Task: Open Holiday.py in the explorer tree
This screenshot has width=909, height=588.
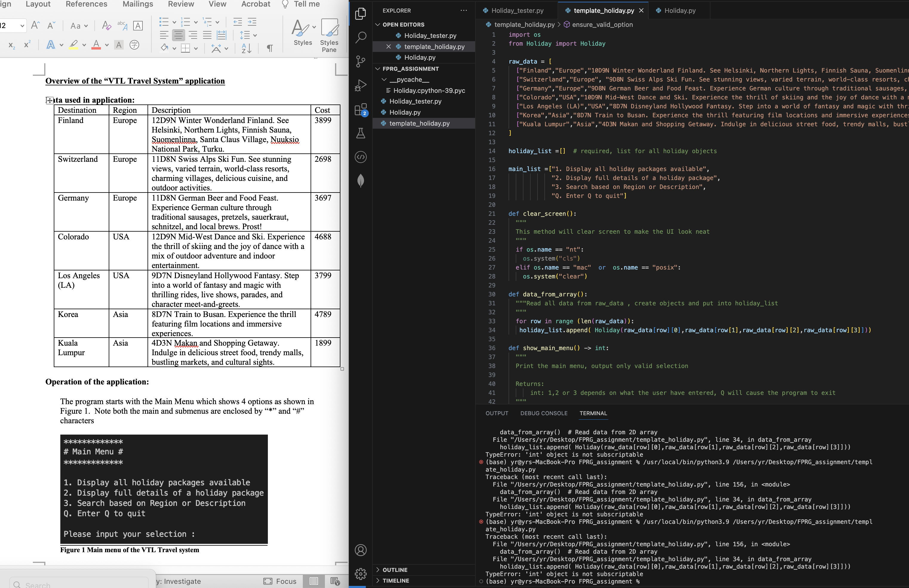Action: pyautogui.click(x=404, y=112)
